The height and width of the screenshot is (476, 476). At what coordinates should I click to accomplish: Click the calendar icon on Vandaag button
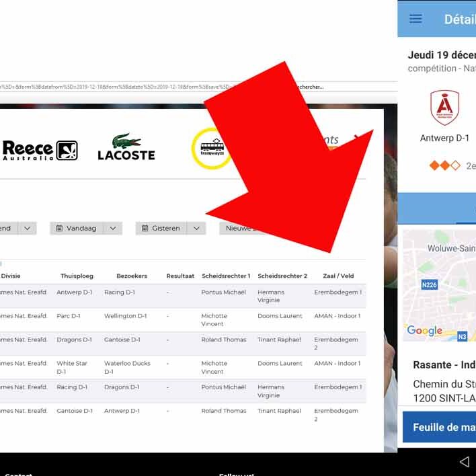click(x=59, y=228)
